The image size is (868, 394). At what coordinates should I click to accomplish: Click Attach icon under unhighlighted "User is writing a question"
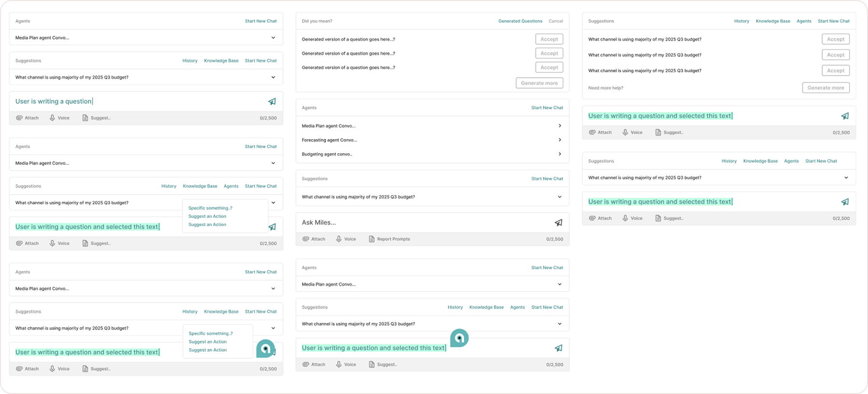coord(19,118)
